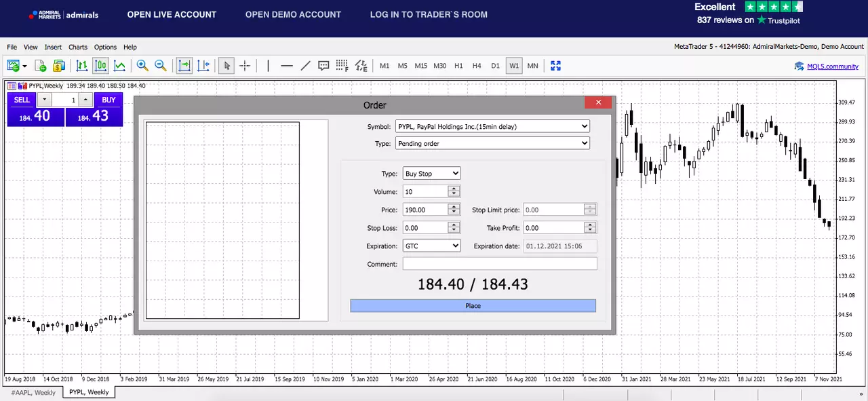Open the View menu
868x401 pixels.
coord(31,47)
